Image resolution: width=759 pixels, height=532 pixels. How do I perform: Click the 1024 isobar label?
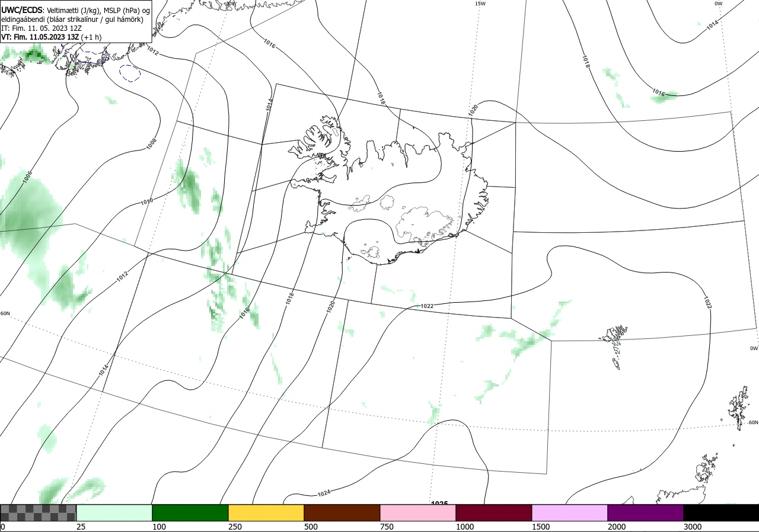point(324,493)
